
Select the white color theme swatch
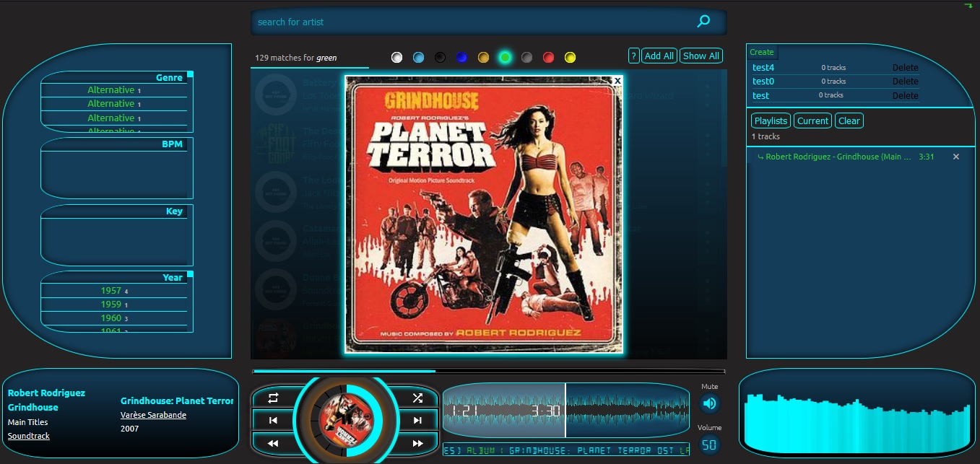[396, 57]
